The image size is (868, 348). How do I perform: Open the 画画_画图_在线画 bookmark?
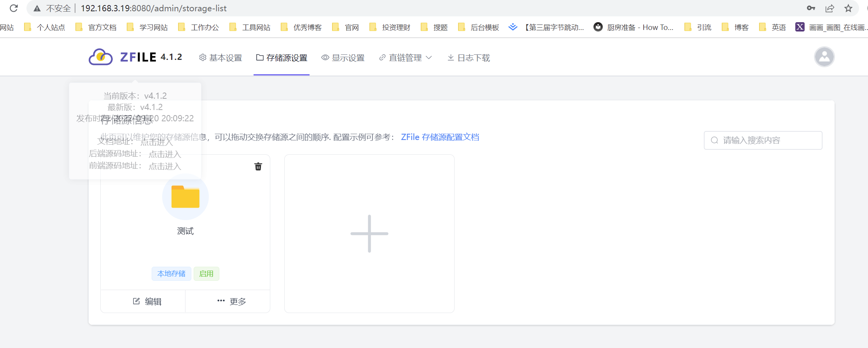tap(832, 27)
